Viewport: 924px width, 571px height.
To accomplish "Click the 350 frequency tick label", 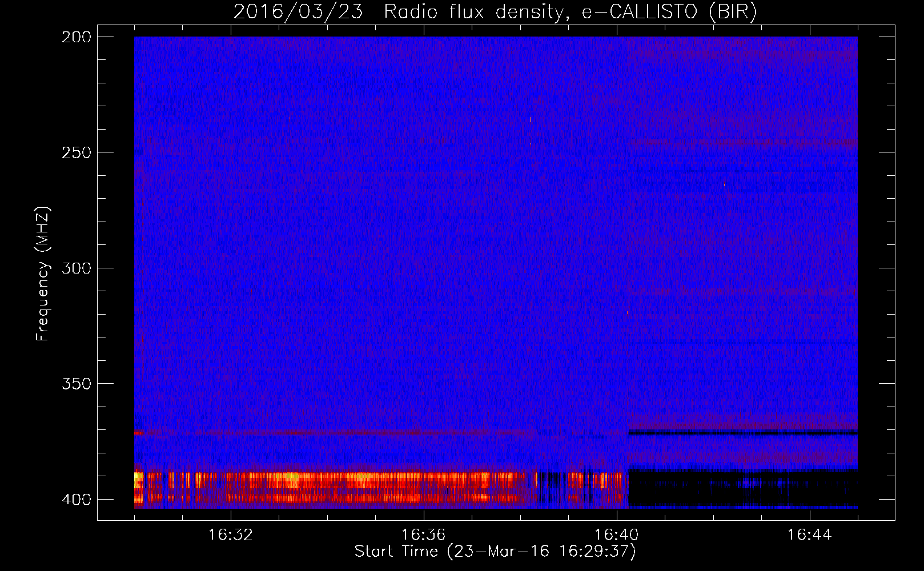I will tap(77, 384).
